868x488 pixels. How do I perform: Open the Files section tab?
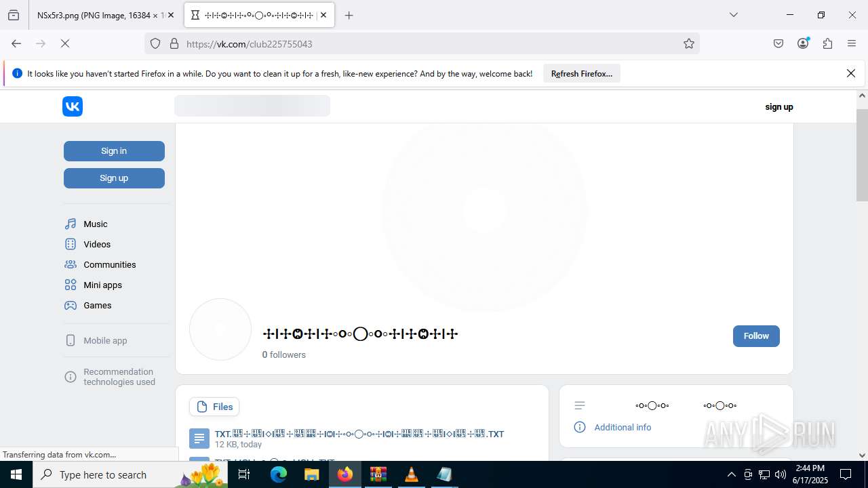pyautogui.click(x=214, y=407)
